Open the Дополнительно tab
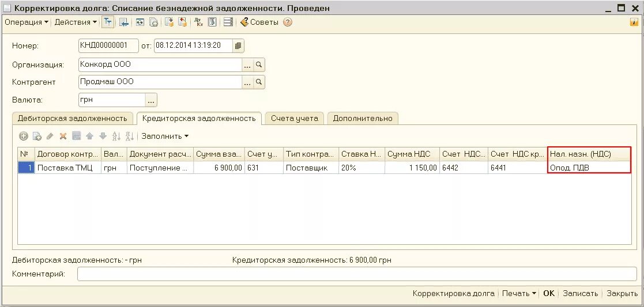644x307 pixels. [x=363, y=119]
